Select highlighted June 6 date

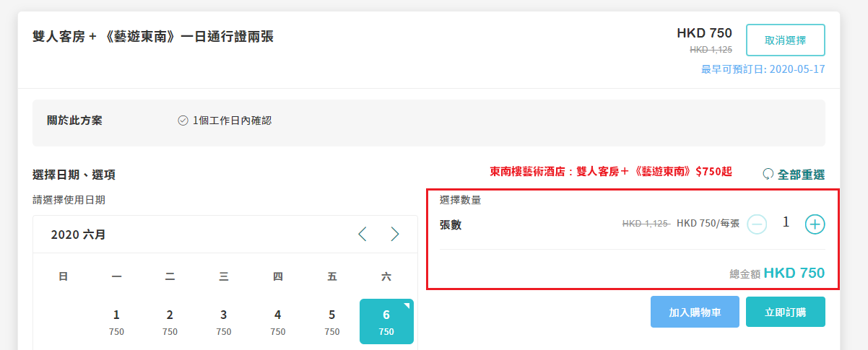[x=386, y=321]
